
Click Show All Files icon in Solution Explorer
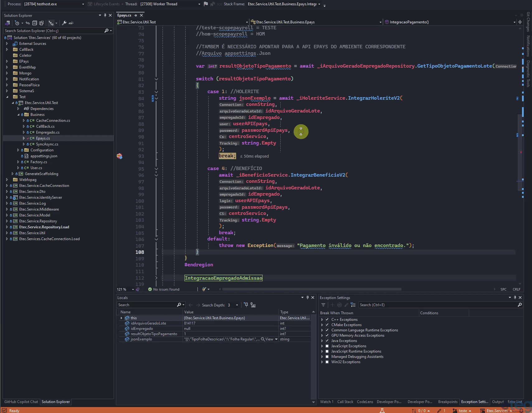(x=41, y=23)
